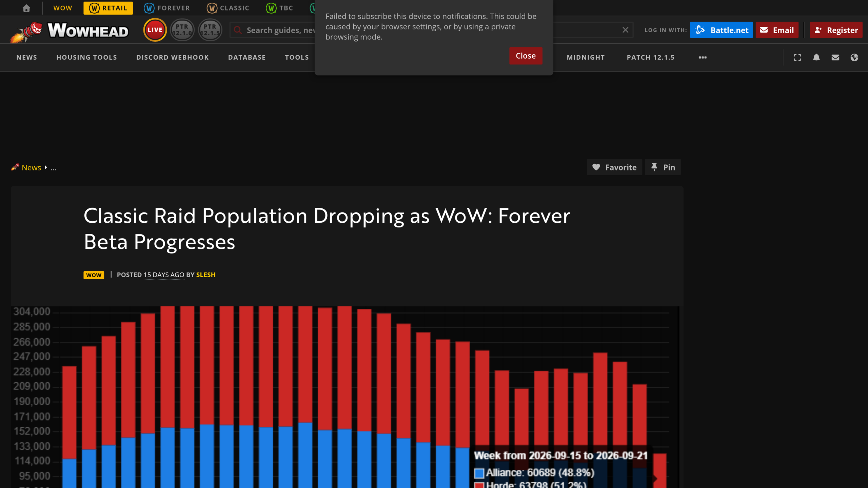Clear search with the X icon
Image resolution: width=868 pixels, height=488 pixels.
tap(625, 30)
